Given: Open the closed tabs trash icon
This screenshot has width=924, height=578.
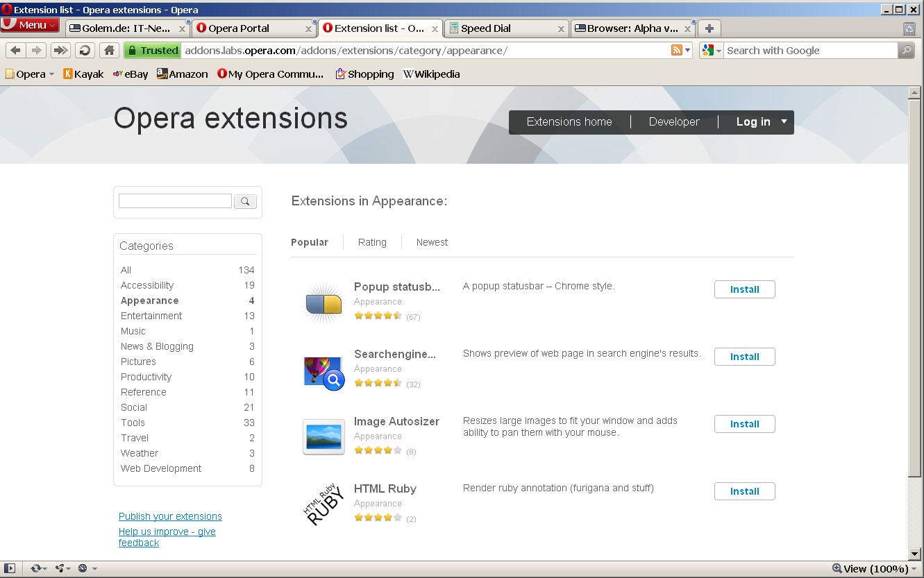Looking at the screenshot, I should pyautogui.click(x=909, y=28).
